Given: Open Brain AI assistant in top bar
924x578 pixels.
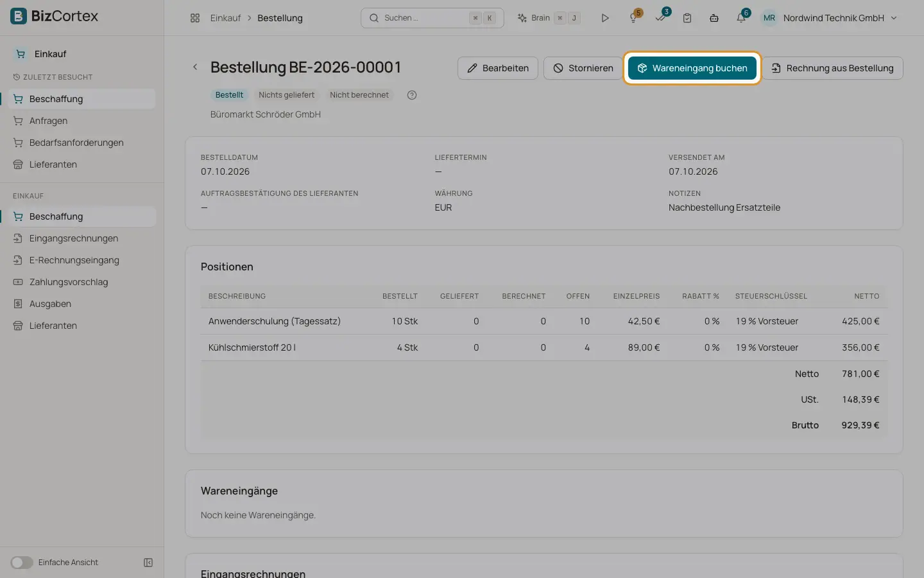Looking at the screenshot, I should tap(549, 18).
